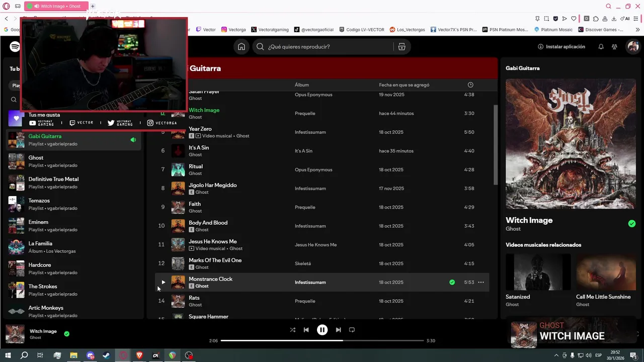Click the song progress bar
Viewport: 644px width, 362px height.
[x=322, y=340]
